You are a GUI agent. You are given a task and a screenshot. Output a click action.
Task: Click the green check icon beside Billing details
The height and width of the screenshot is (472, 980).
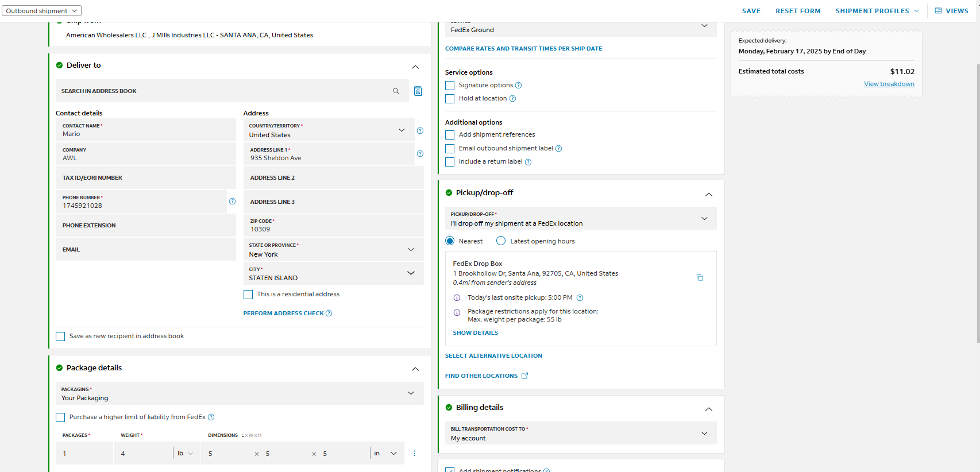(449, 408)
